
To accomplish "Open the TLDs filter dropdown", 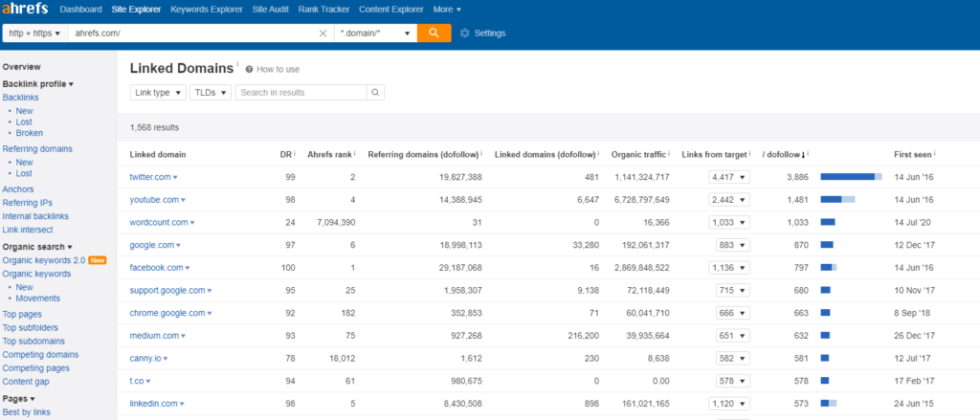I will (210, 93).
